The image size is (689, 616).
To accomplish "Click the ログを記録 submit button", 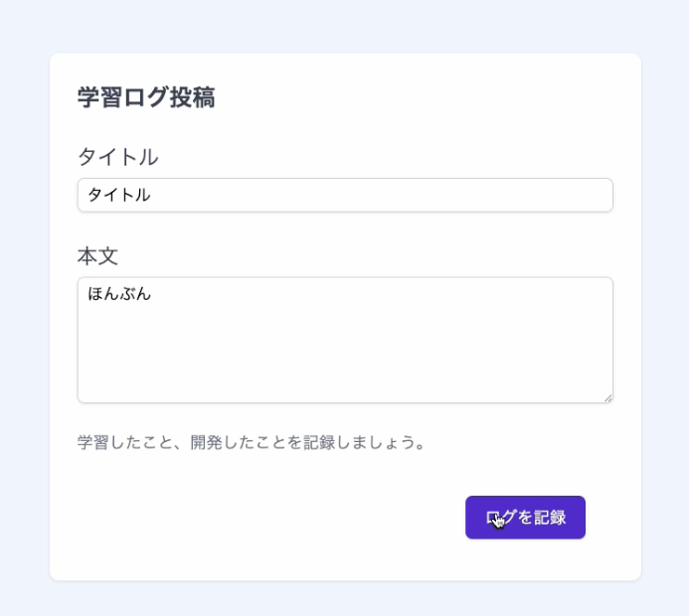I will [525, 518].
